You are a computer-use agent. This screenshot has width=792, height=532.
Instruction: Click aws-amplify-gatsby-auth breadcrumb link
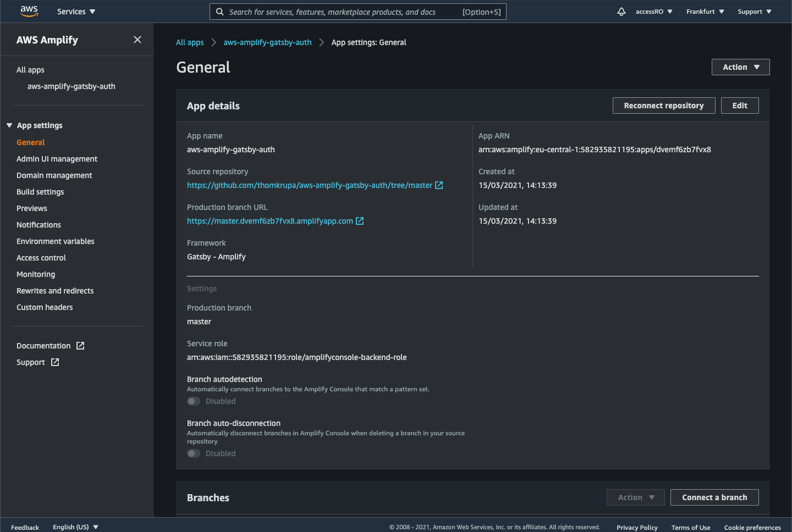pos(267,42)
